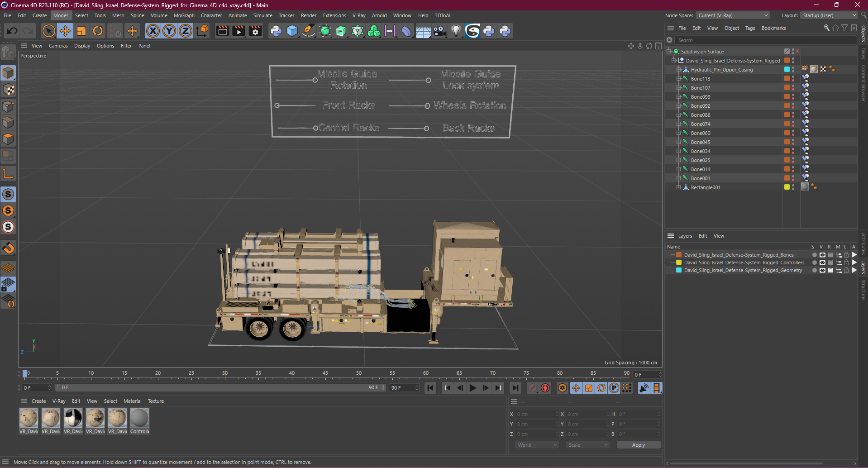
Task: Go to end of animation
Action: point(515,388)
